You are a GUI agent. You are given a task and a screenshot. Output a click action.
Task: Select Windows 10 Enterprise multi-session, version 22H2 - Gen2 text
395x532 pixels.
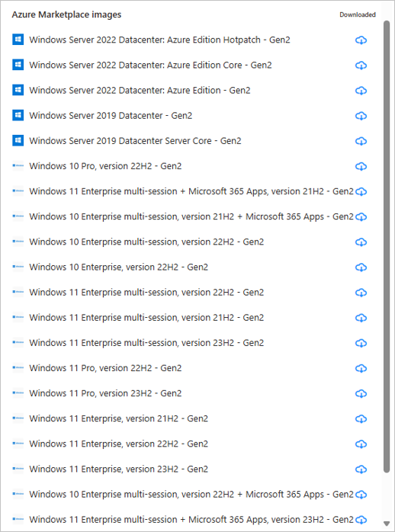(146, 242)
